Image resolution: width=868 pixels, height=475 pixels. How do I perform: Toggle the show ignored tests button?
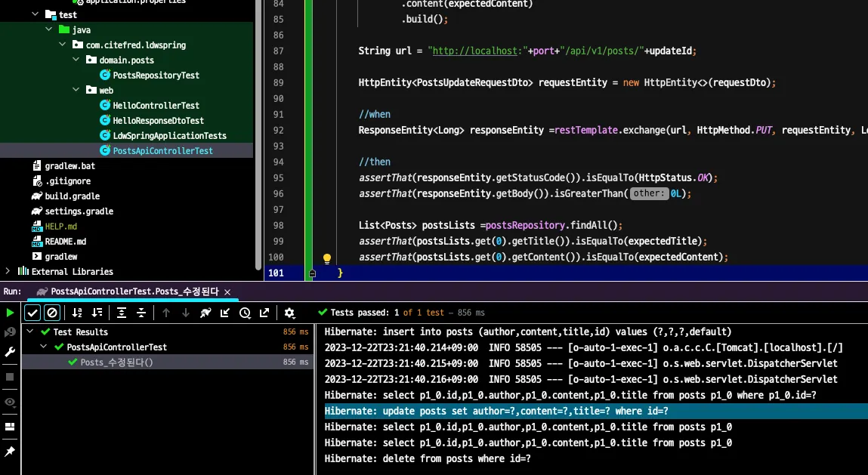pos(52,313)
